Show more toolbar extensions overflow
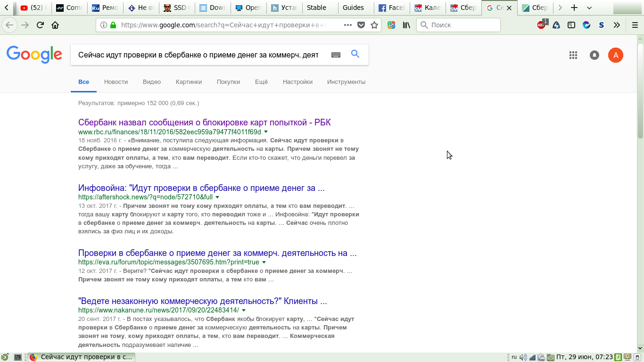Screen dimensions: 644x362 point(617,25)
